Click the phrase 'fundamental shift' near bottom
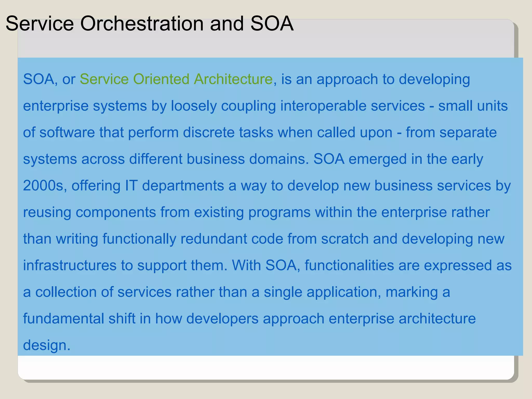Image resolution: width=532 pixels, height=399 pixels. tap(79, 318)
